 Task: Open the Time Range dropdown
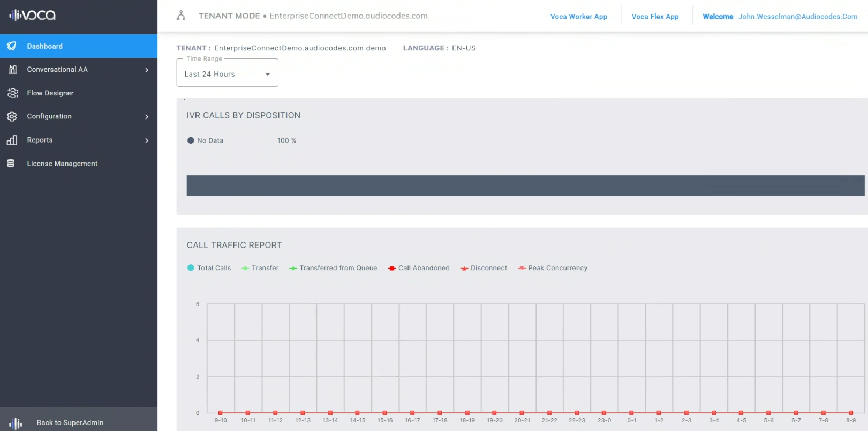click(x=227, y=74)
